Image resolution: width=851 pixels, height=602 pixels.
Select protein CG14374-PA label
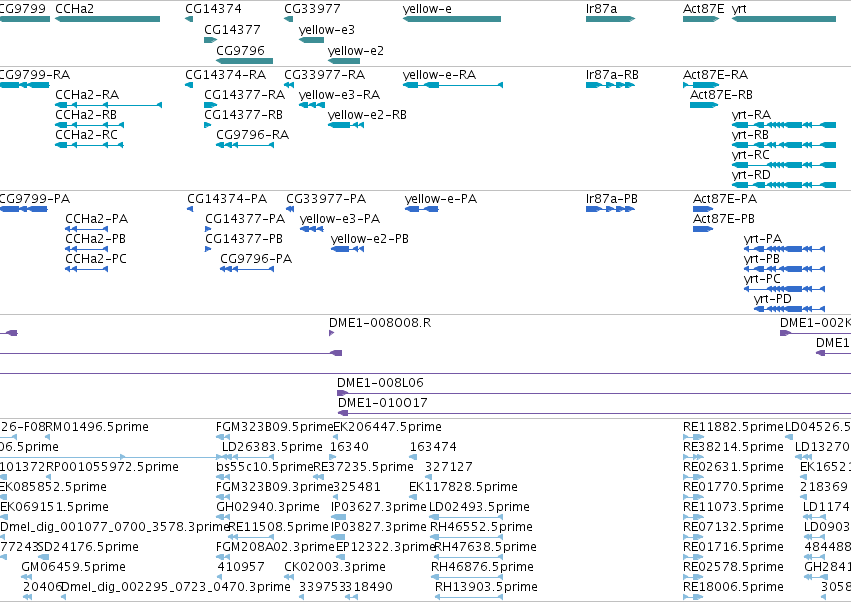(x=227, y=199)
